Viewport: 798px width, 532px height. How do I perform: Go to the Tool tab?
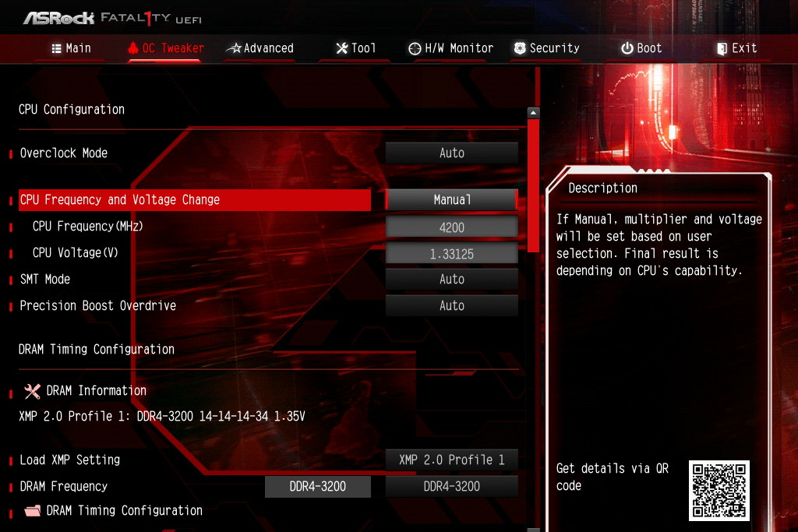[x=355, y=48]
